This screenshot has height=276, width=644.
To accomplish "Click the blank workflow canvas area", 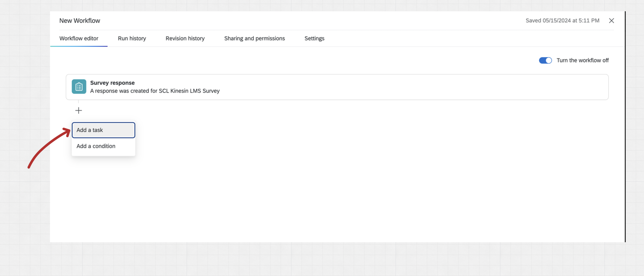I will point(350,188).
